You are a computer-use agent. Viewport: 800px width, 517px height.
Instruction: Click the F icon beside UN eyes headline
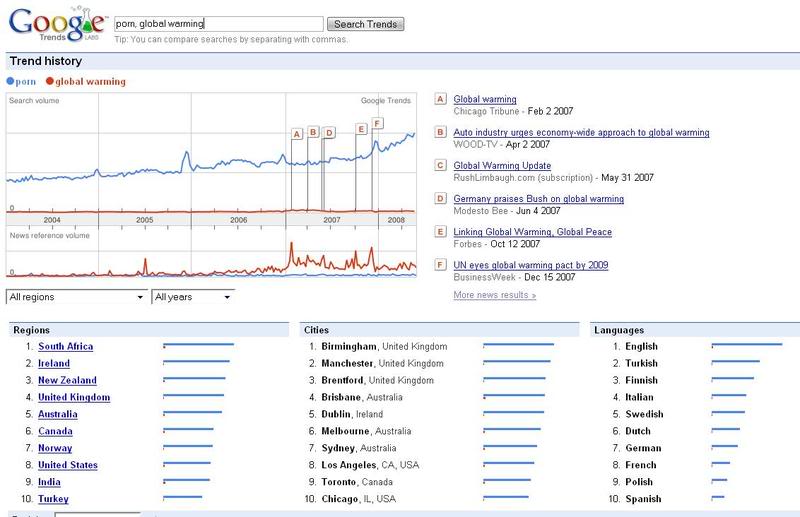[440, 265]
